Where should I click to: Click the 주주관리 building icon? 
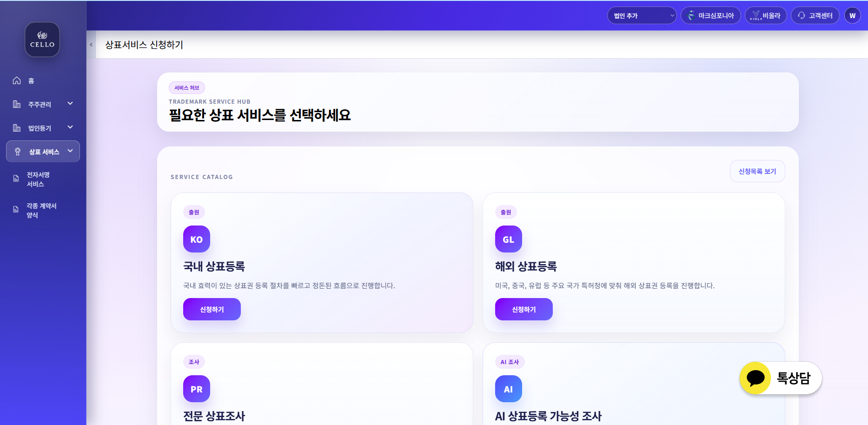(x=17, y=104)
